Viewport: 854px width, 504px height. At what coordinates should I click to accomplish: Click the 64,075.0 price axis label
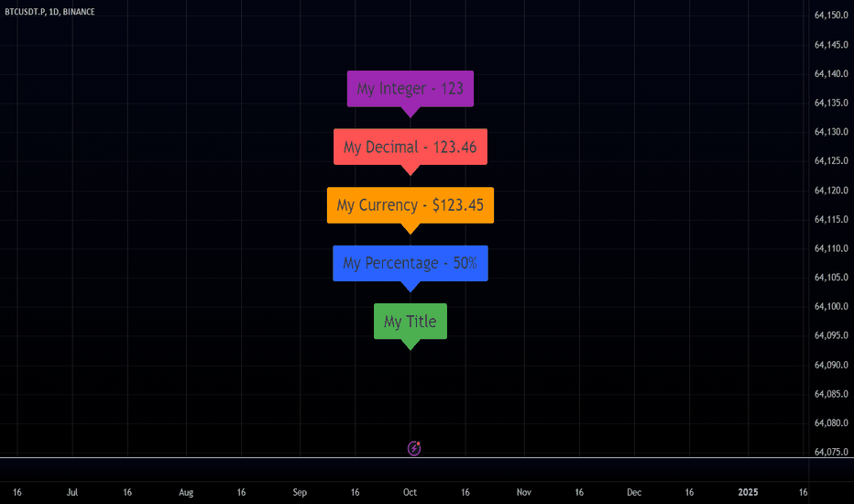click(831, 452)
